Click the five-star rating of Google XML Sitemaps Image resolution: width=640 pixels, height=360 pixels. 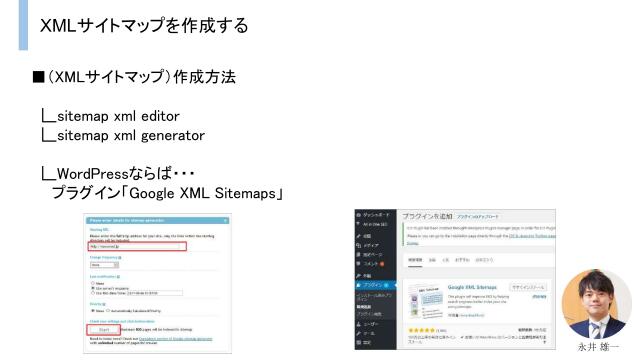[421, 330]
